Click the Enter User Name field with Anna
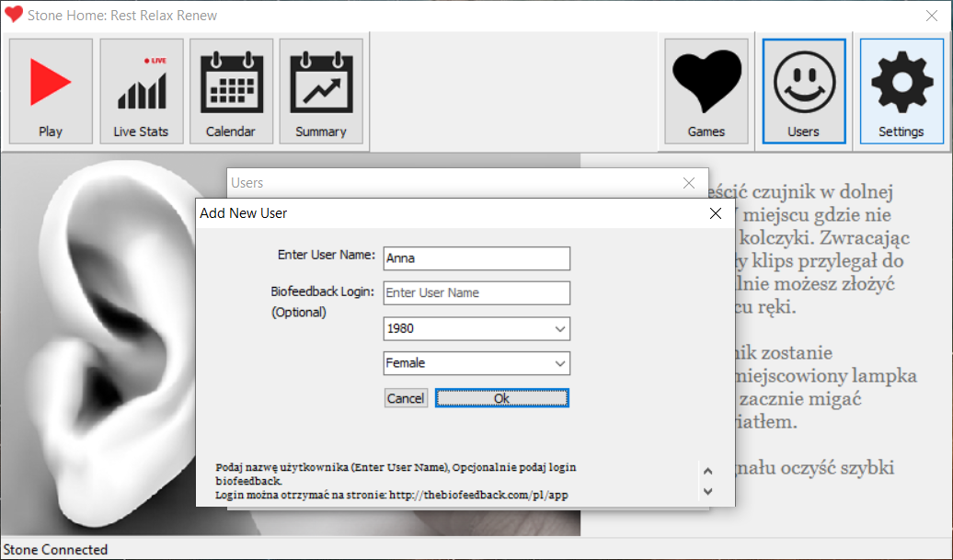This screenshot has width=953, height=560. pos(476,258)
